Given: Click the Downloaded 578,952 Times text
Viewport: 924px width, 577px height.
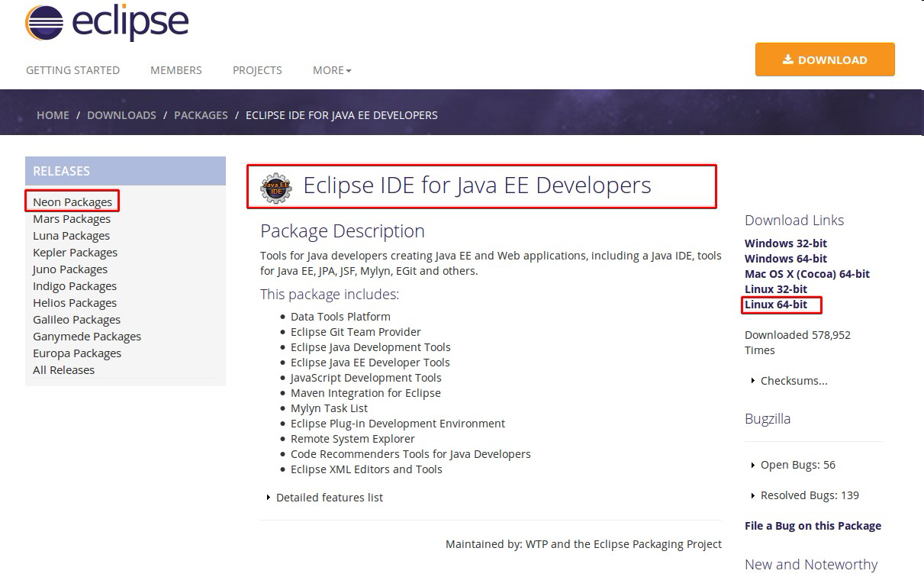Looking at the screenshot, I should (797, 343).
